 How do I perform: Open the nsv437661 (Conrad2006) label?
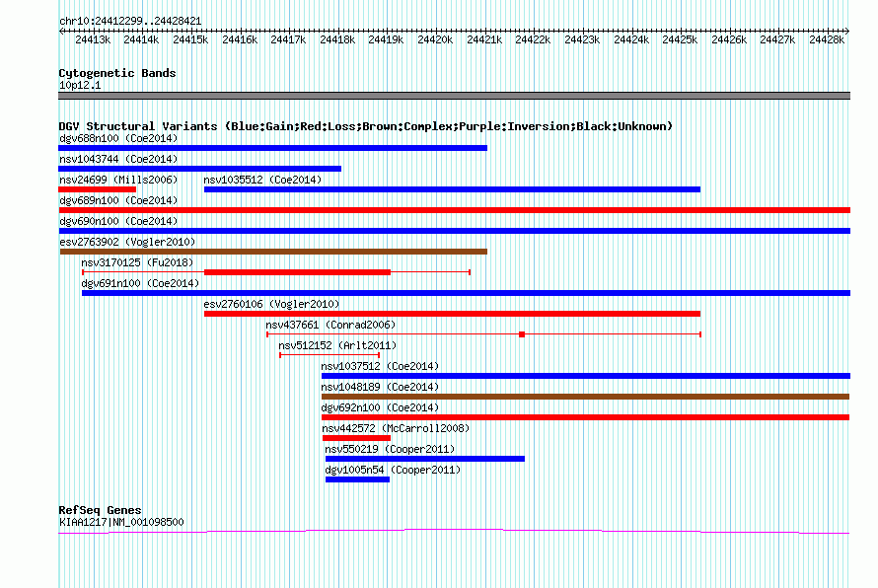[330, 325]
